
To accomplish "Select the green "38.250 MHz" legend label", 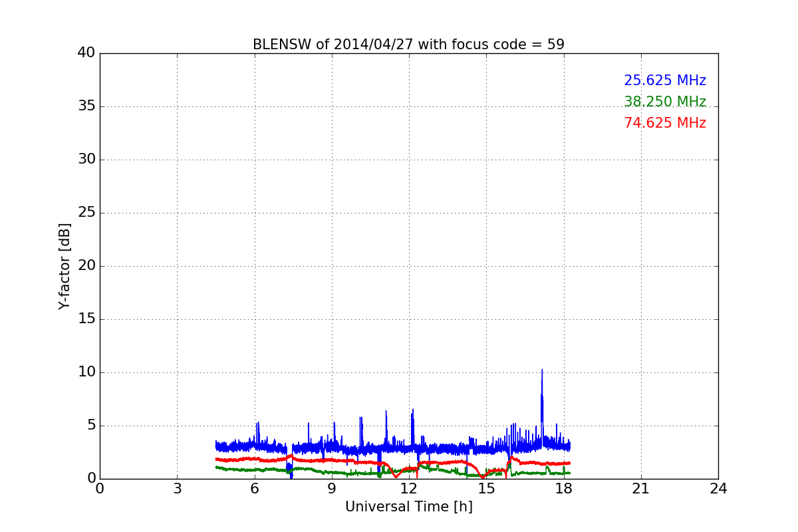I will coord(665,102).
